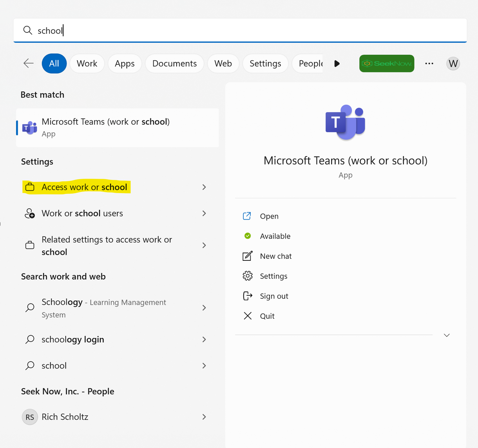
Task: Expand the schoology login chevron
Action: (x=204, y=340)
